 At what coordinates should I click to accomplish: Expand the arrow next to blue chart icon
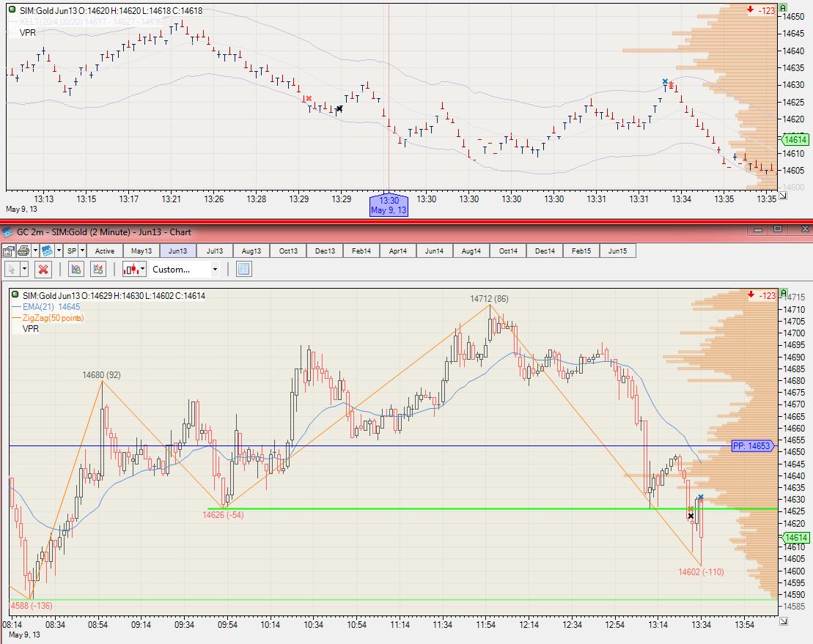coord(59,251)
